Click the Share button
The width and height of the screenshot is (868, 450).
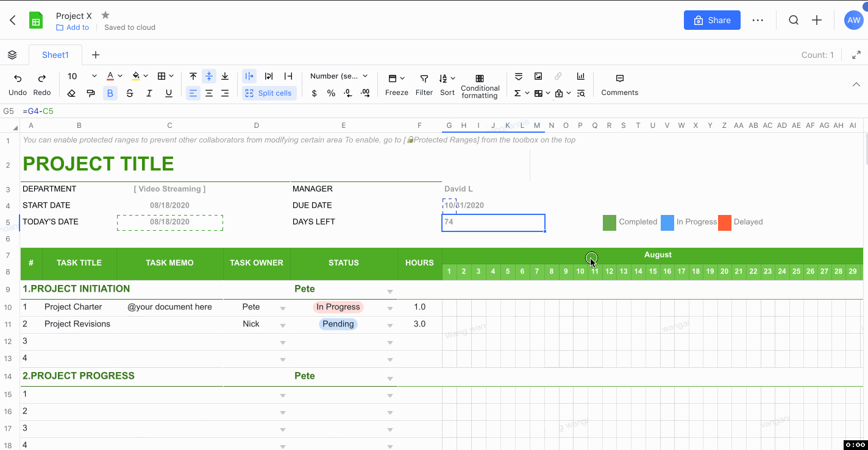711,20
